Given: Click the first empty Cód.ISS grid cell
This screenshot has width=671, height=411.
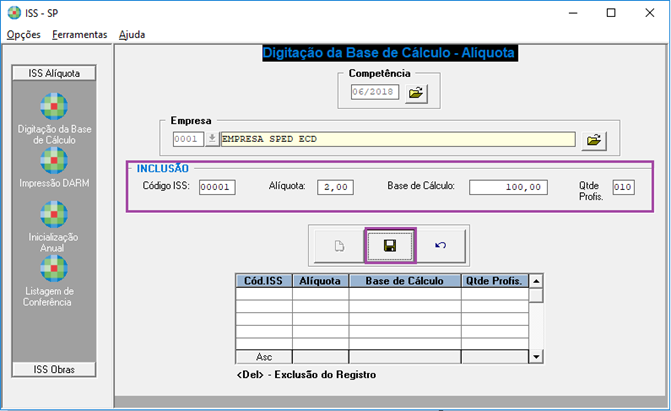Looking at the screenshot, I should tap(264, 294).
